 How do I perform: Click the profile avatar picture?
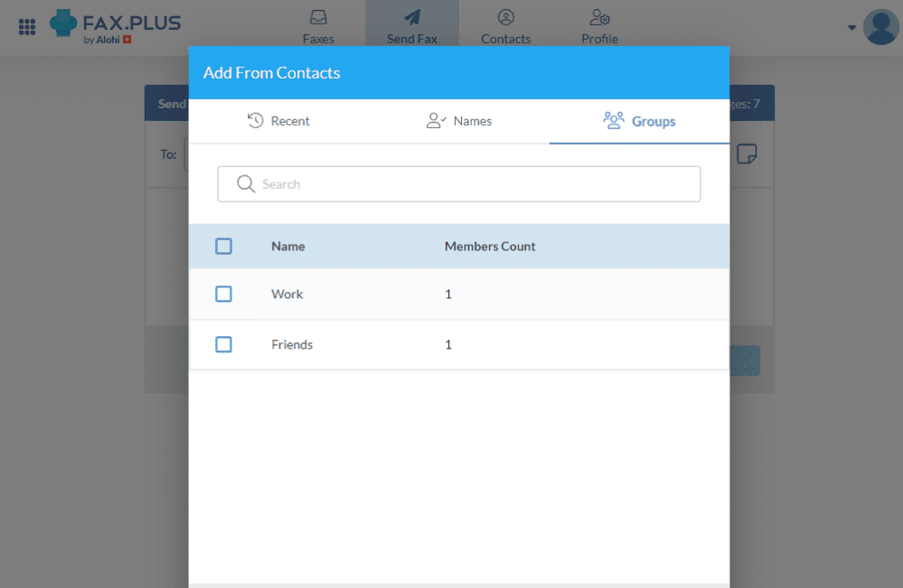coord(880,26)
